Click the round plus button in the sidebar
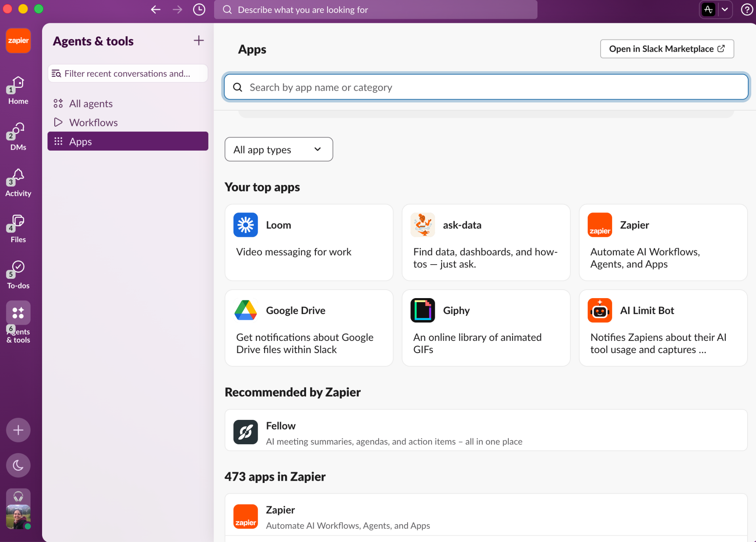This screenshot has height=542, width=756. pos(18,430)
